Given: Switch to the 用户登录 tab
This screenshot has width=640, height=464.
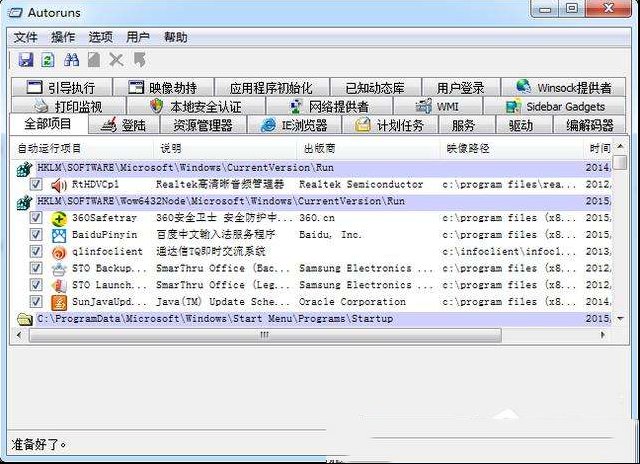Looking at the screenshot, I should click(x=461, y=87).
